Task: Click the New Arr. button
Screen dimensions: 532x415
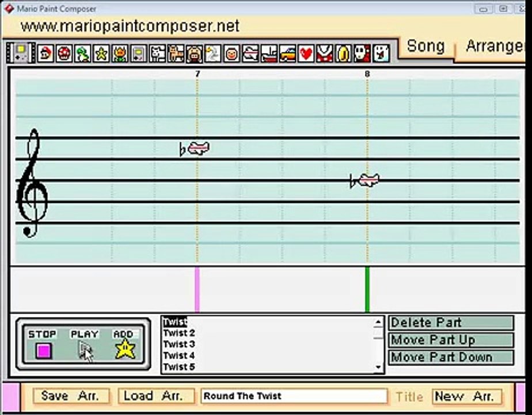Action: coord(467,396)
